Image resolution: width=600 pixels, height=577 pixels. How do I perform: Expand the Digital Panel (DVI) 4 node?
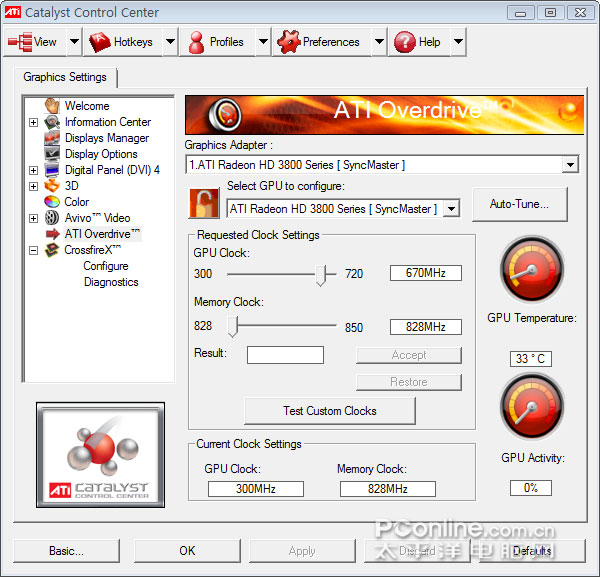34,170
